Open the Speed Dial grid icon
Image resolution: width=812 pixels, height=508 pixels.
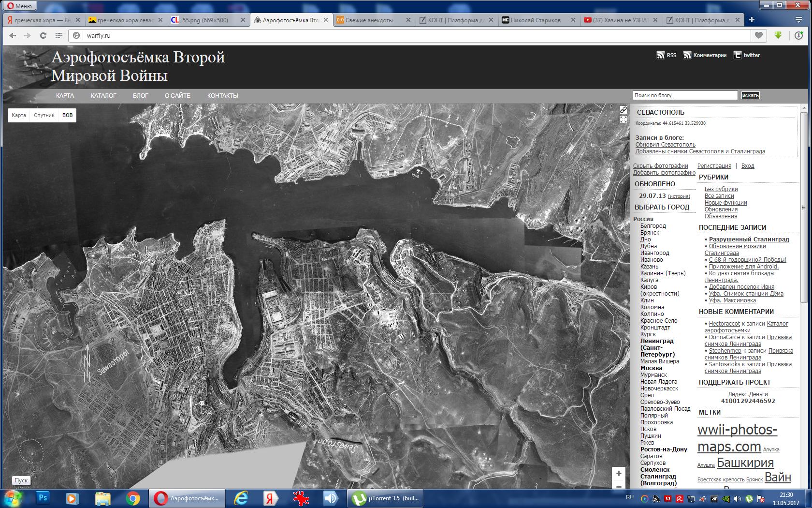(58, 35)
